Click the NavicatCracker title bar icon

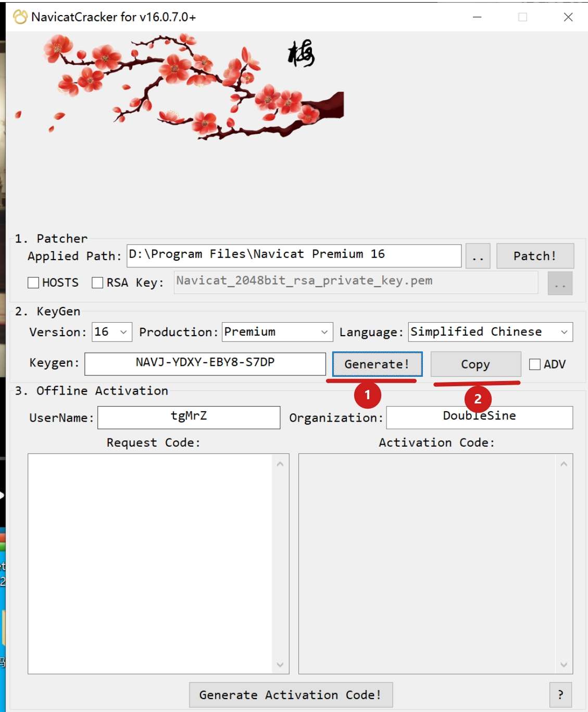pos(20,17)
